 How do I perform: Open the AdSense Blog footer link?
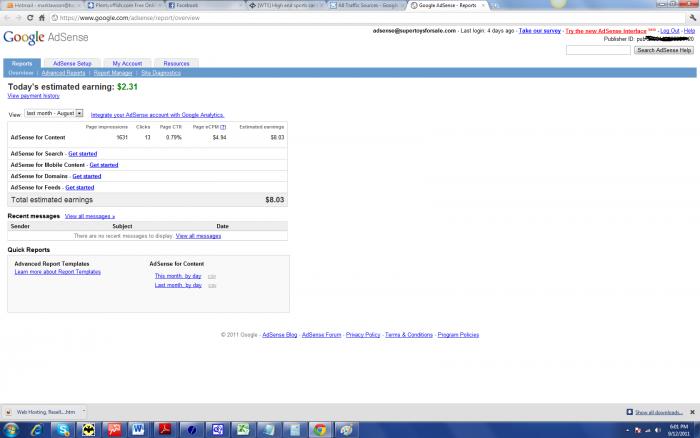(x=279, y=335)
